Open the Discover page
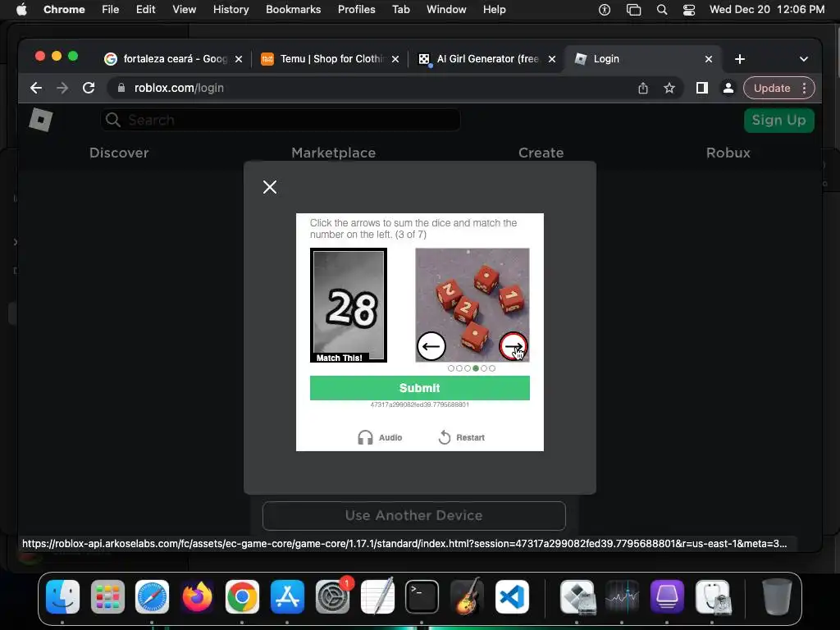 pyautogui.click(x=119, y=153)
